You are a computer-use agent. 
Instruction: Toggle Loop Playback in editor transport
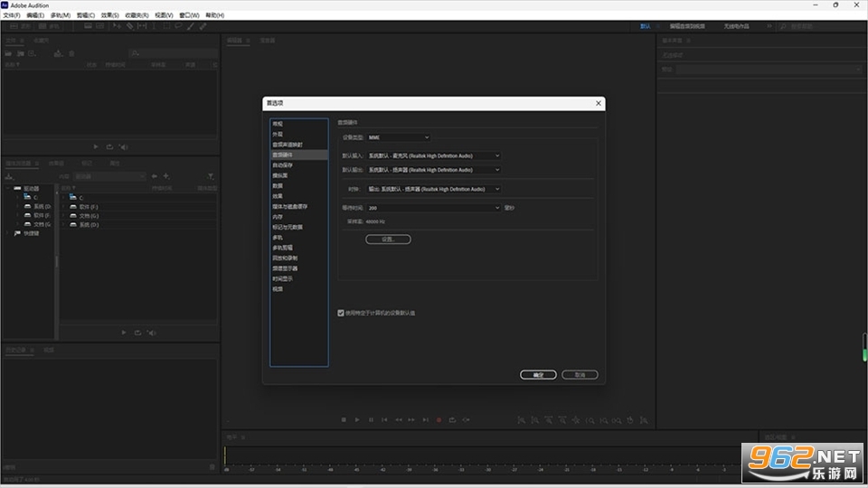452,420
